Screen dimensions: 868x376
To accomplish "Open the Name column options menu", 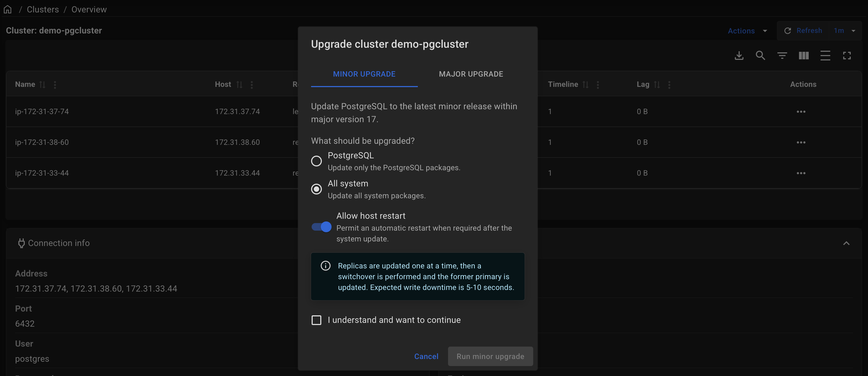I will tap(55, 85).
